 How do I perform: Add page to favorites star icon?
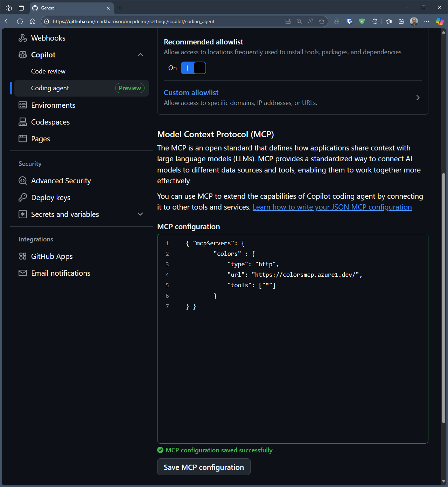[322, 21]
